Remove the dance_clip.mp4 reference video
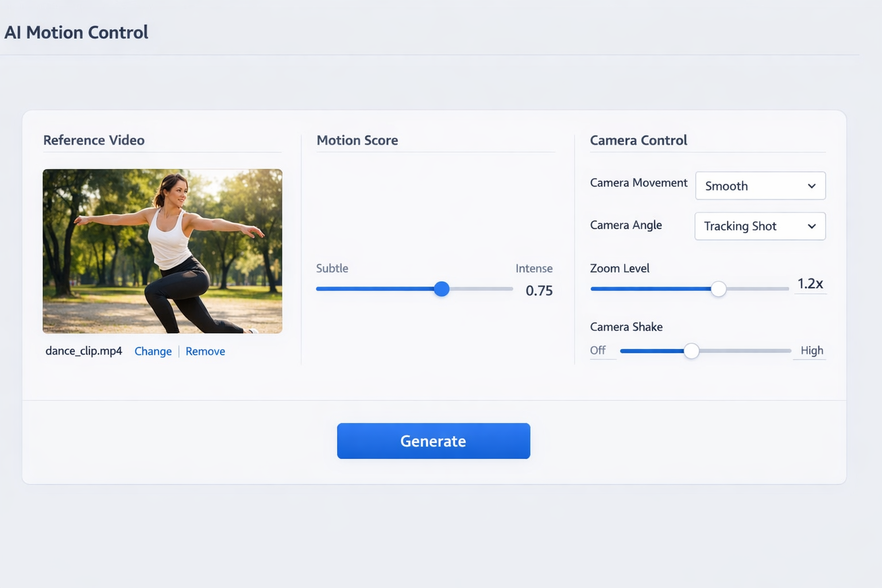 tap(205, 351)
